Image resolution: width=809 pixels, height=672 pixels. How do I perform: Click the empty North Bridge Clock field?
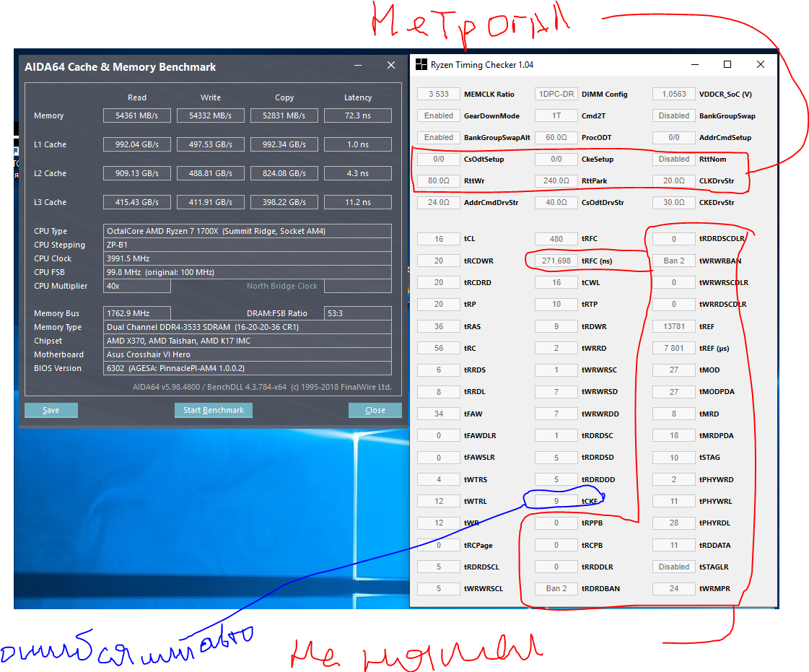tap(357, 286)
